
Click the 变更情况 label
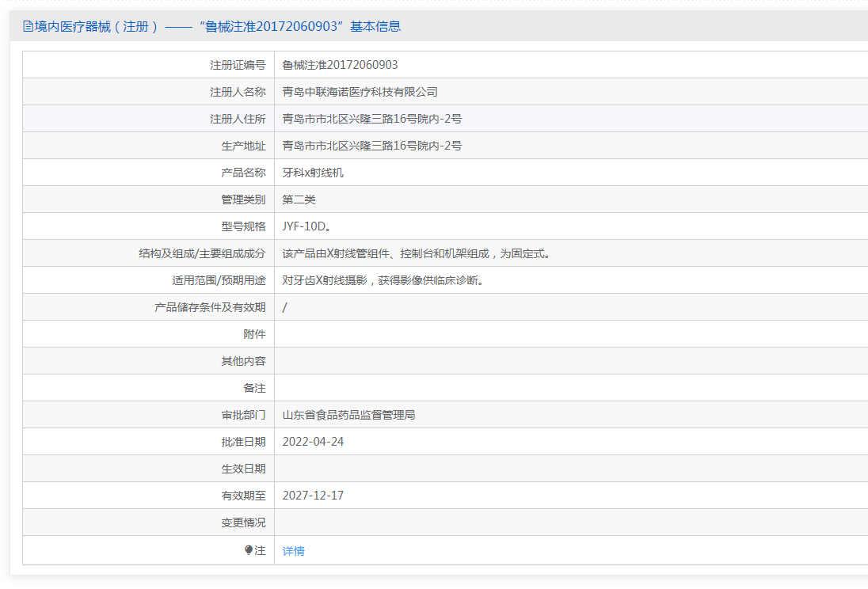point(244,522)
